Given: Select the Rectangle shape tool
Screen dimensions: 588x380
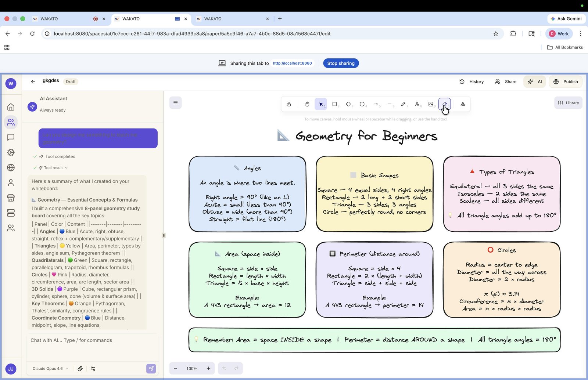Looking at the screenshot, I should point(335,104).
